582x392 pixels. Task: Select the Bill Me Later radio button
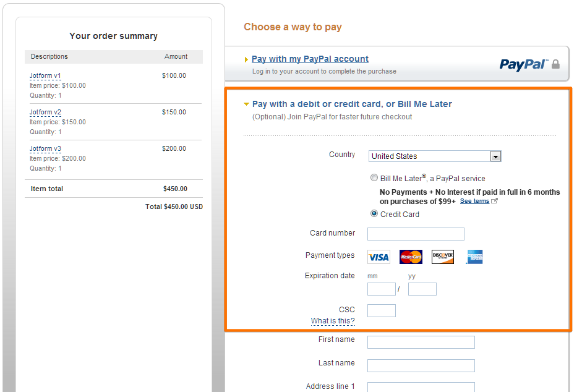pyautogui.click(x=374, y=178)
